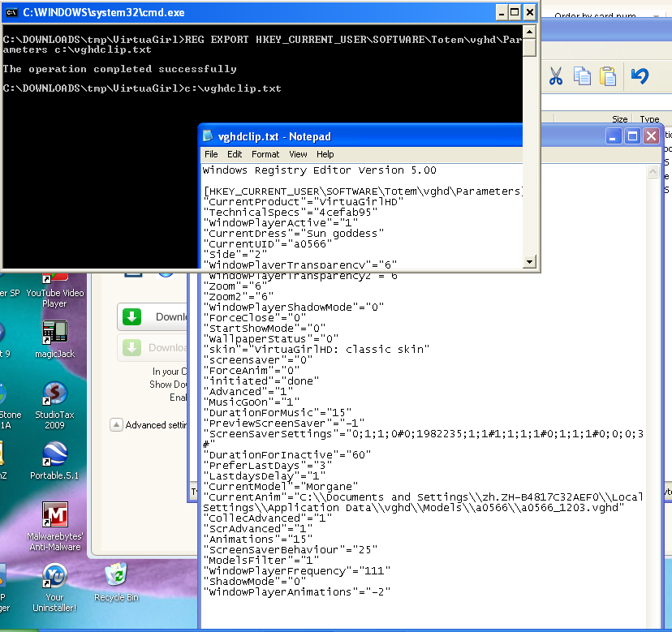
Task: Open the StudioTax 2009 desktop icon
Action: 54,406
